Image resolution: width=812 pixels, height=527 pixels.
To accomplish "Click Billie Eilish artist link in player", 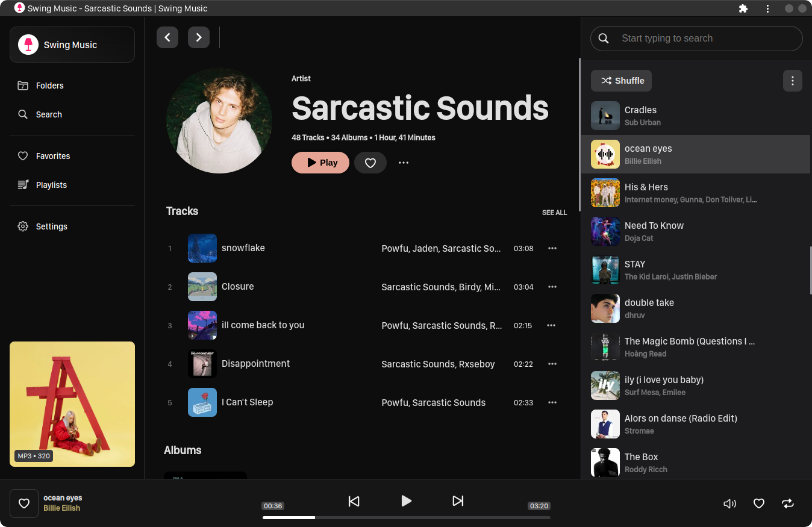I will [x=61, y=508].
